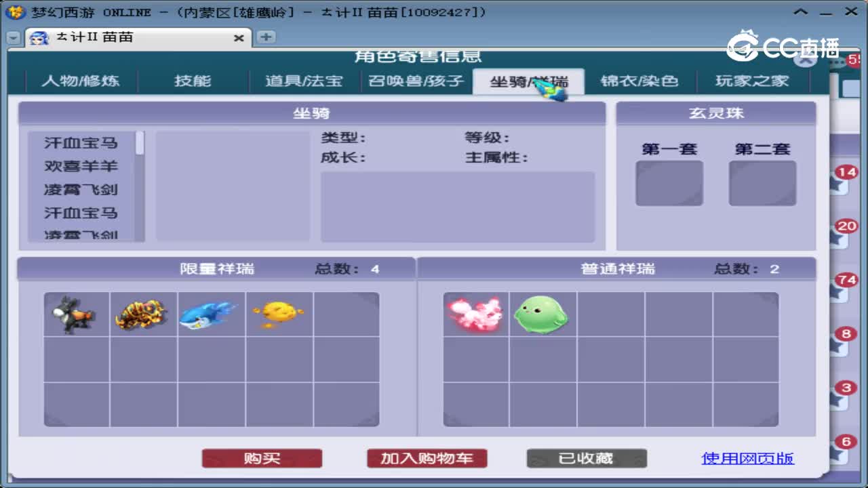Select the blue dolphin limited auspicious beast
The height and width of the screenshot is (488, 868).
210,313
